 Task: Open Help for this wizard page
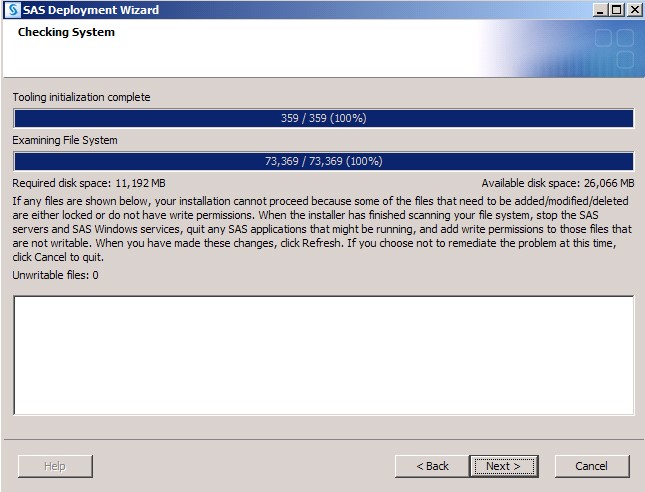(x=55, y=466)
